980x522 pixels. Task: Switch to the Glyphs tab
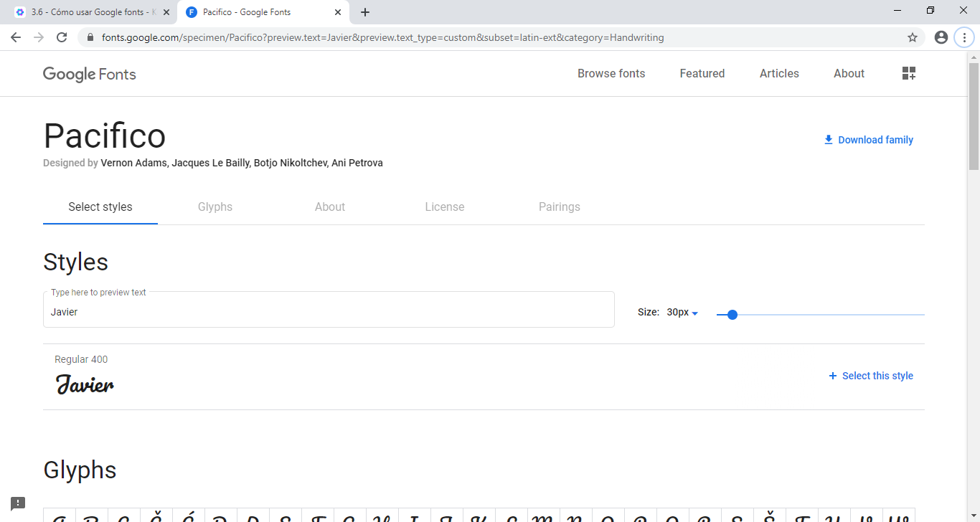click(215, 207)
